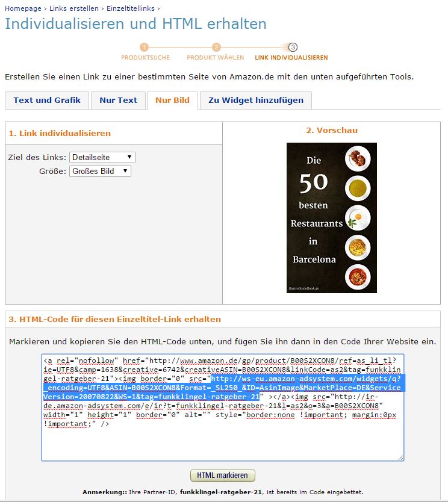Open the Ziel des Links dropdown

[x=102, y=157]
